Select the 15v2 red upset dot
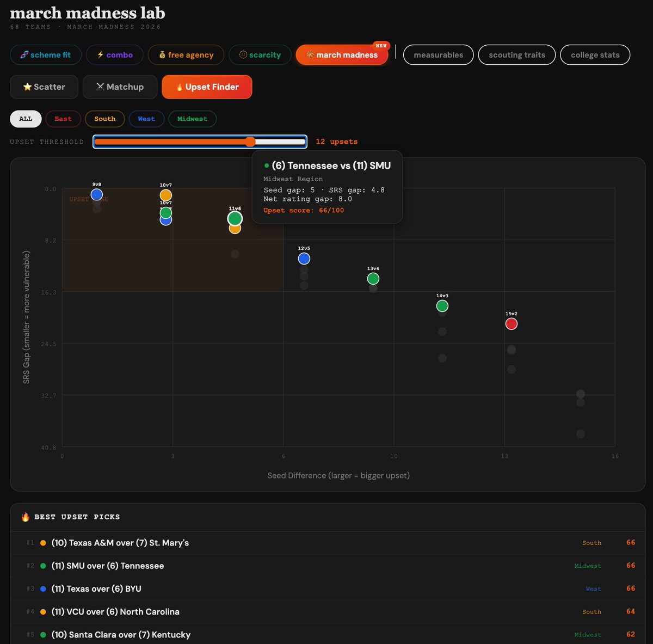 pos(511,323)
